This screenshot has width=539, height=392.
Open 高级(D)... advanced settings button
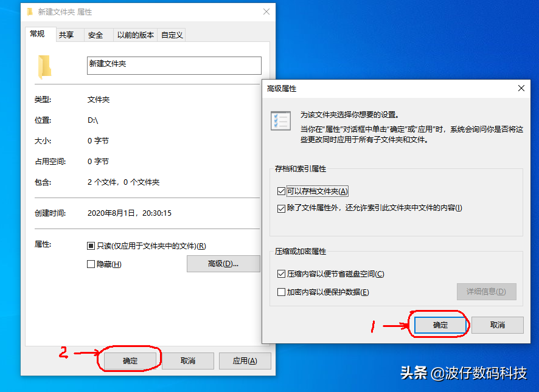(223, 264)
